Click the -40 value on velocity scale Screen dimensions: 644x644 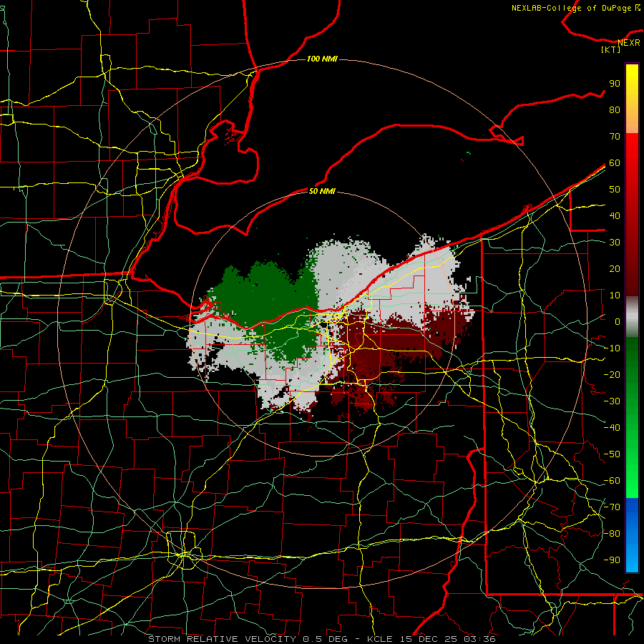coord(612,428)
